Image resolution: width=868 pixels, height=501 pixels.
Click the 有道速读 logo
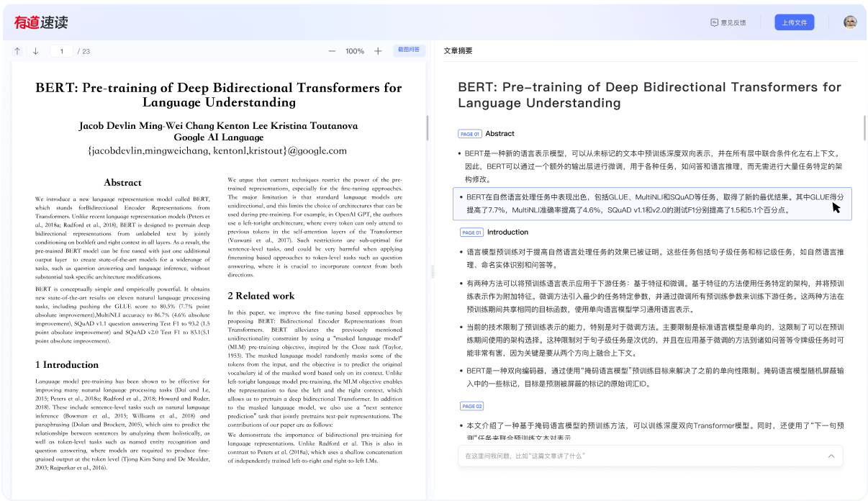click(x=41, y=22)
